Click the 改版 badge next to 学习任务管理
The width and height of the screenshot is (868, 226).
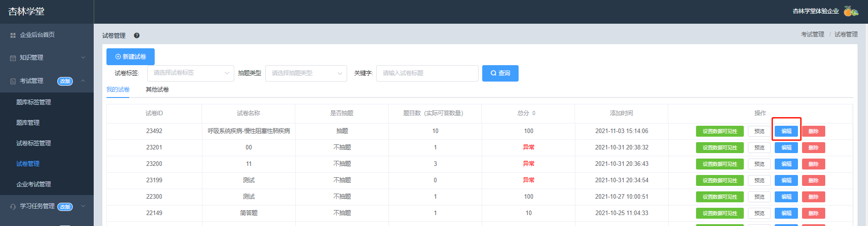pyautogui.click(x=65, y=207)
